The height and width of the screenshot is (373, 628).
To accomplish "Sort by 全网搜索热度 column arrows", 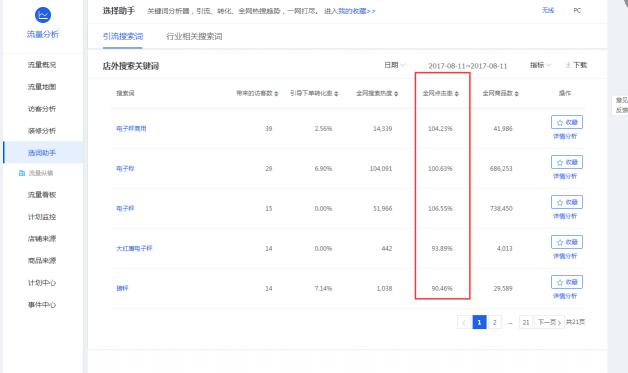I will pyautogui.click(x=396, y=94).
